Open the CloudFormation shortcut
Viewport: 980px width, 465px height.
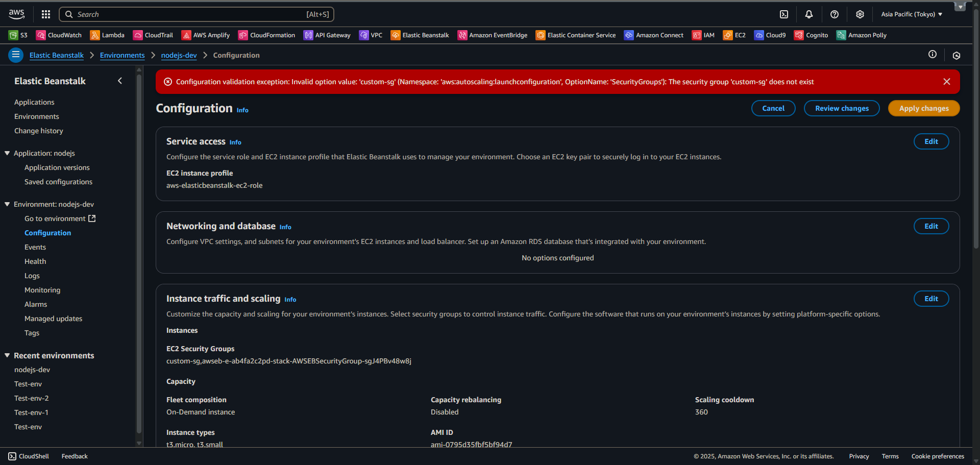pos(266,35)
